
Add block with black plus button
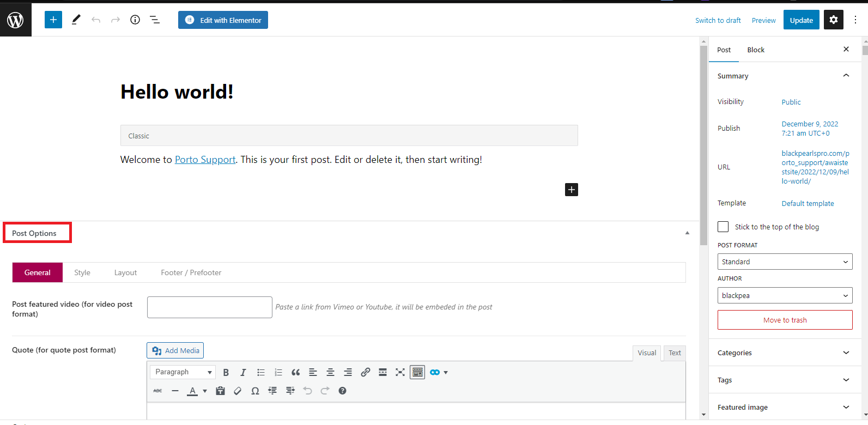pos(572,190)
